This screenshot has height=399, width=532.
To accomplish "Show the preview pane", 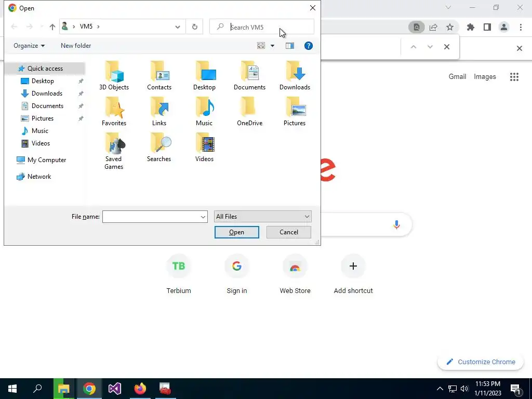I will point(290,46).
